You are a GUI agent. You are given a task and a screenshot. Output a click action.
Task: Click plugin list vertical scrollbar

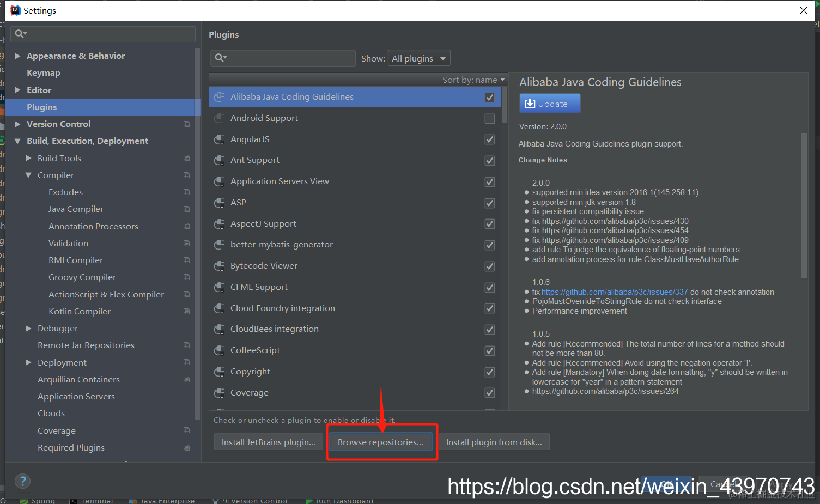[x=505, y=105]
